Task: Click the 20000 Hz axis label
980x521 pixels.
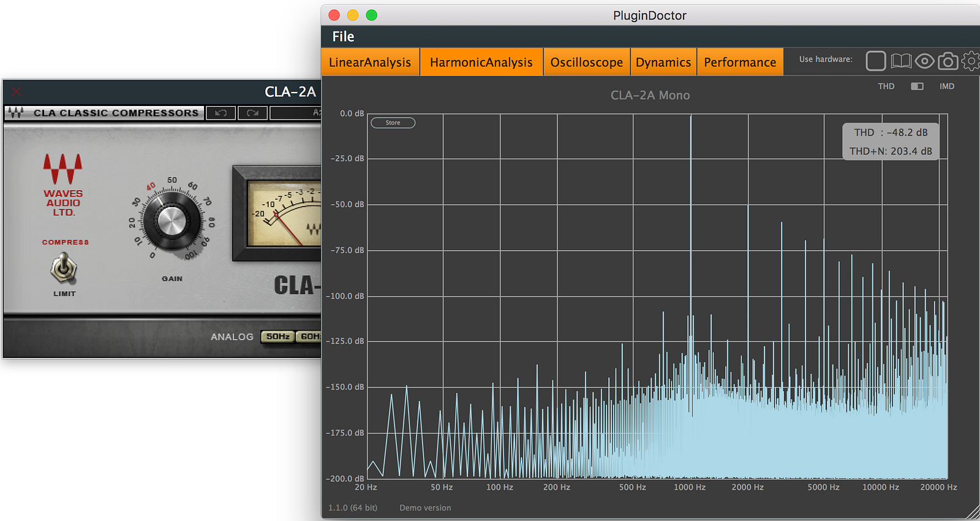Action: click(x=938, y=487)
